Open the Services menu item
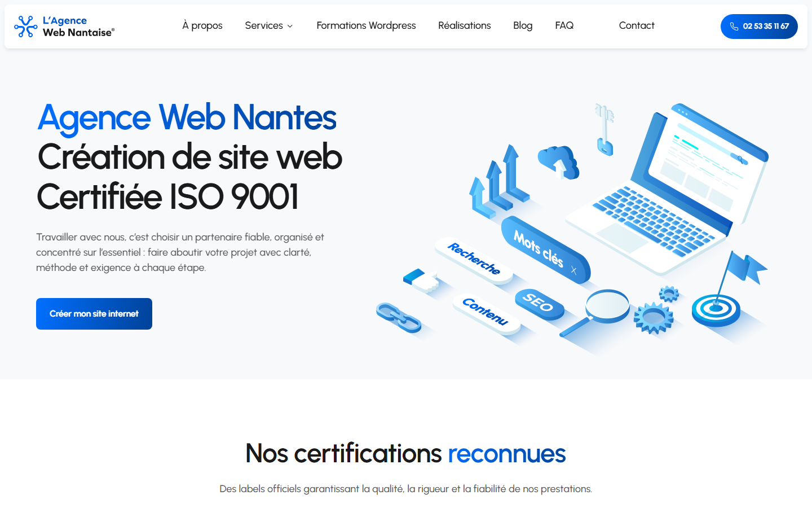812x508 pixels. [264, 25]
